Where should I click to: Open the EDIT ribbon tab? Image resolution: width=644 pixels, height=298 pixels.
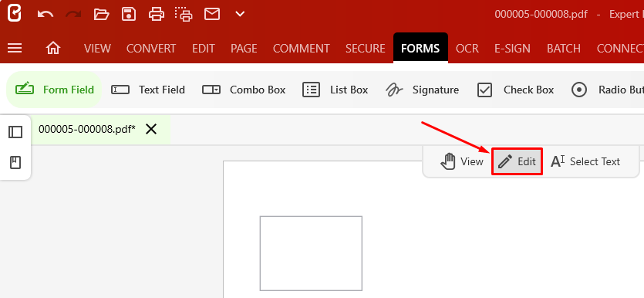pyautogui.click(x=204, y=48)
